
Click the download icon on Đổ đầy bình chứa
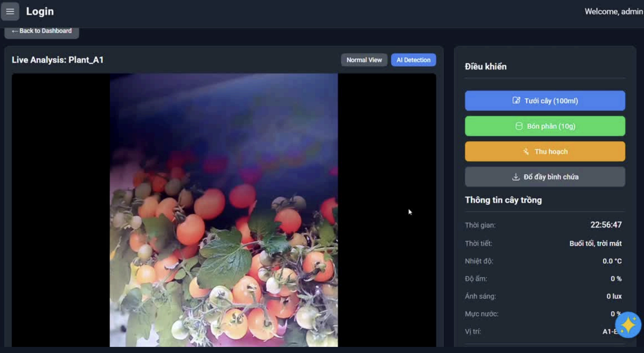coord(516,177)
